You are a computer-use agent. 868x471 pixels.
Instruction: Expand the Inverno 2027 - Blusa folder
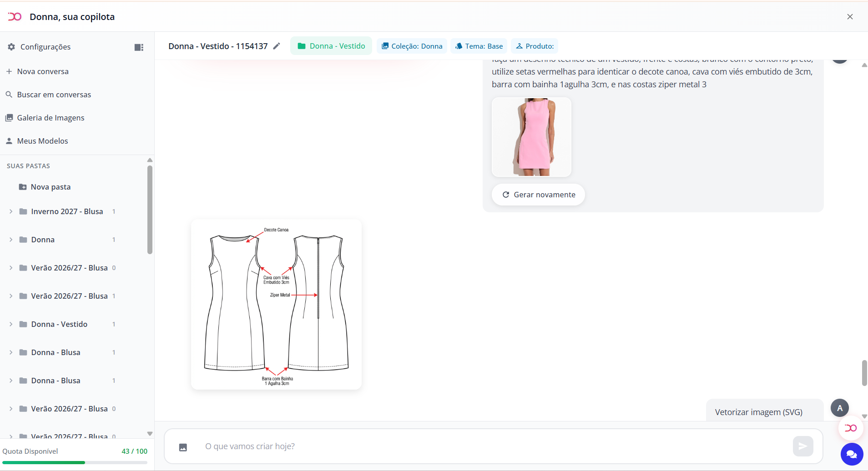pyautogui.click(x=11, y=211)
